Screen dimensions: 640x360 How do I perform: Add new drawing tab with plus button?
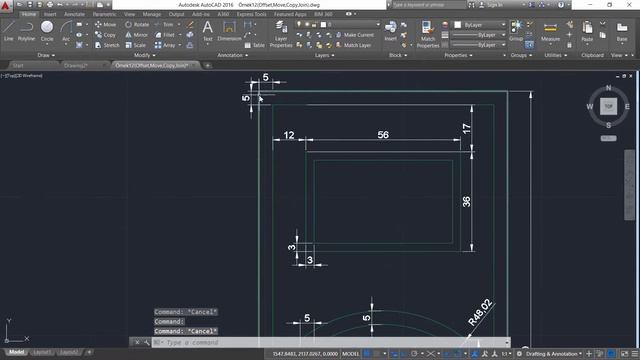(x=207, y=65)
